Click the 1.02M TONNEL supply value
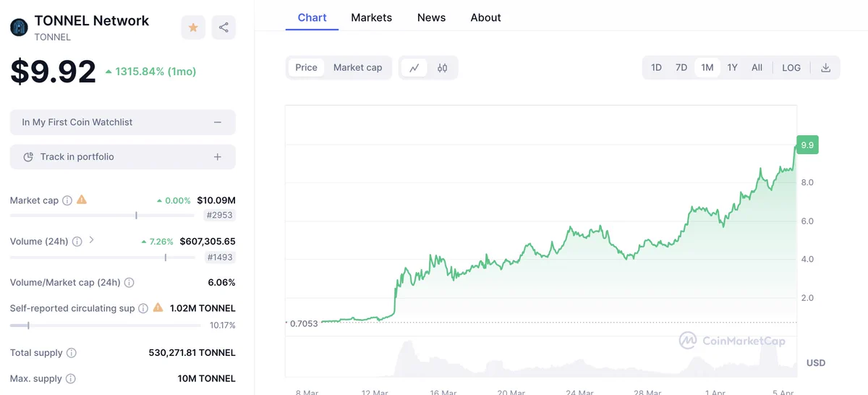Screen dimensions: 868x395 tap(203, 308)
